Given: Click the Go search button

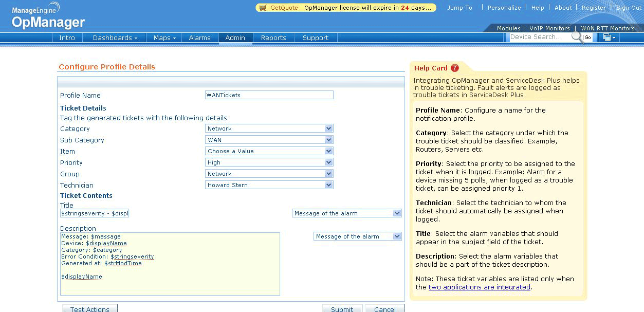Looking at the screenshot, I should click(x=587, y=38).
